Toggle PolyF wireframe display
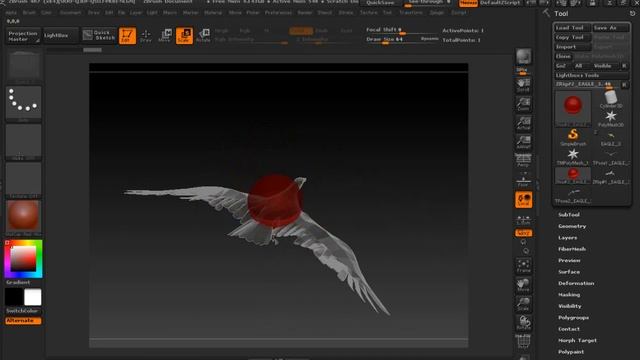 point(523,342)
